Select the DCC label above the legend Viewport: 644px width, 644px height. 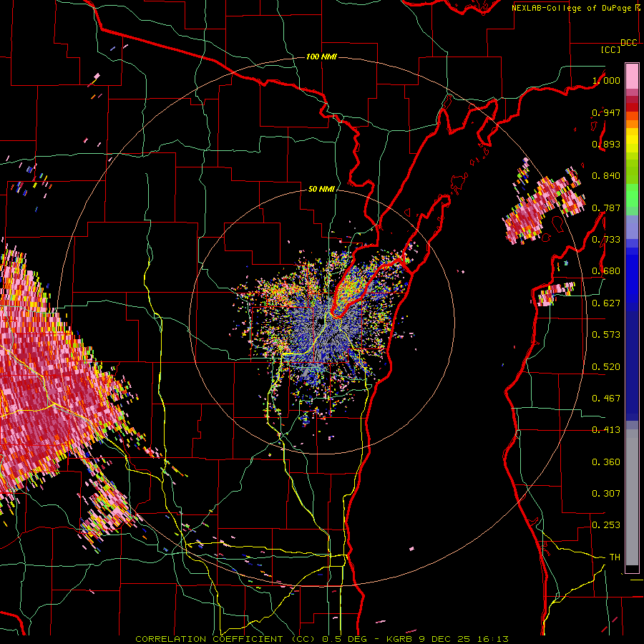click(629, 43)
